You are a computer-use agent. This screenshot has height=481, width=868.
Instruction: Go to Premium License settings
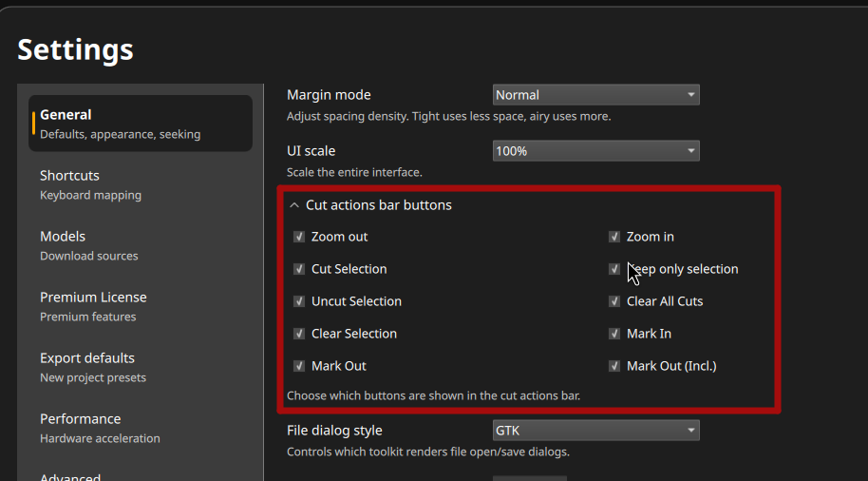141,306
